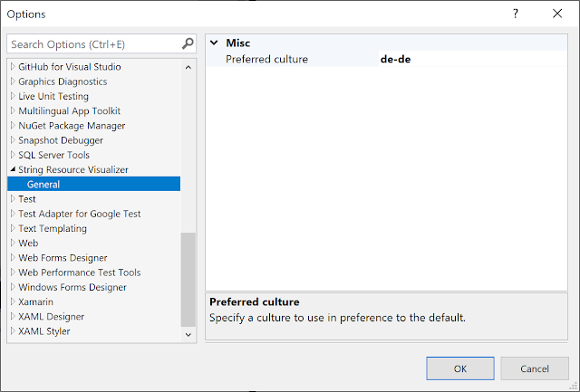Click the search magnifier icon
Viewport: 580px width, 392px height.
(188, 43)
